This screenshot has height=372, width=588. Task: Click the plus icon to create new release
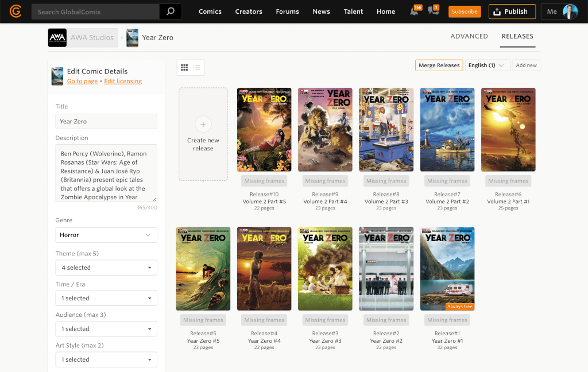click(x=203, y=124)
